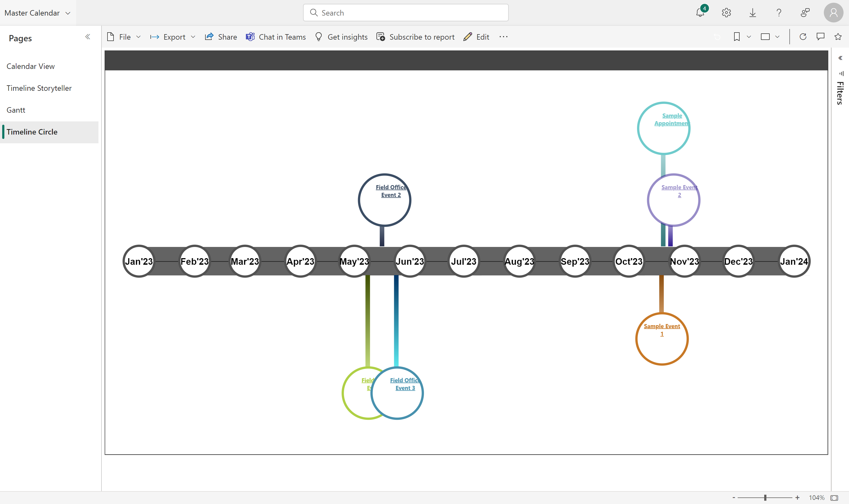Click the Pages panel heading

click(20, 38)
